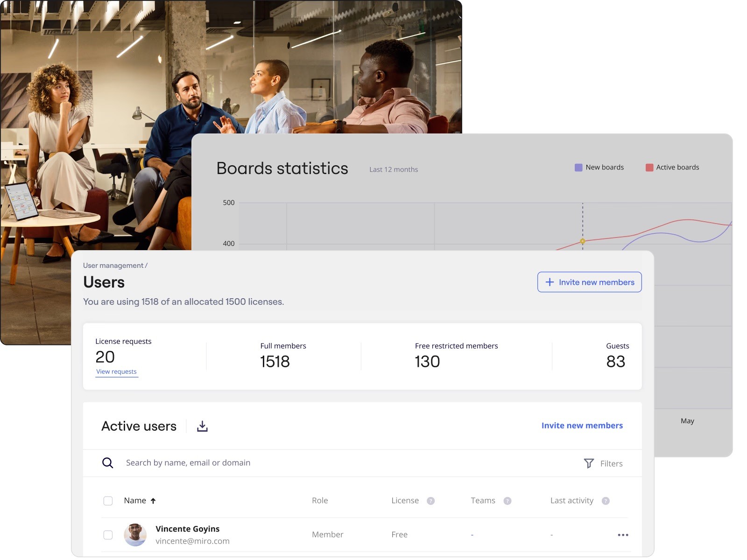
Task: Click the User management breadcrumb
Action: pyautogui.click(x=113, y=266)
